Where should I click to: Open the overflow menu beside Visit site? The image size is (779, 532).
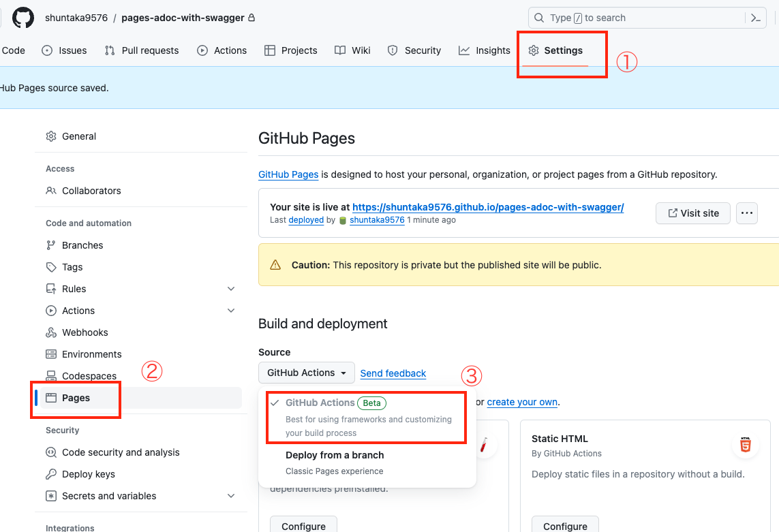(746, 213)
